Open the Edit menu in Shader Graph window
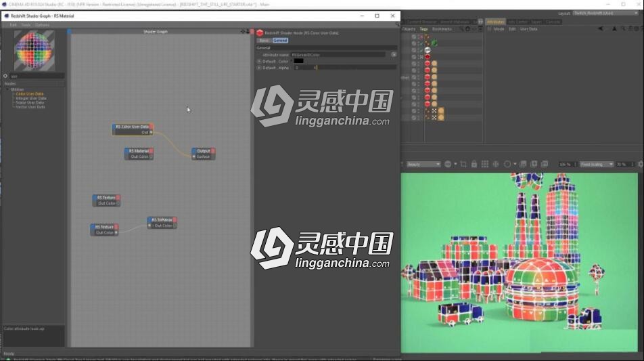Screen dimensions: 644x361 pos(13,25)
